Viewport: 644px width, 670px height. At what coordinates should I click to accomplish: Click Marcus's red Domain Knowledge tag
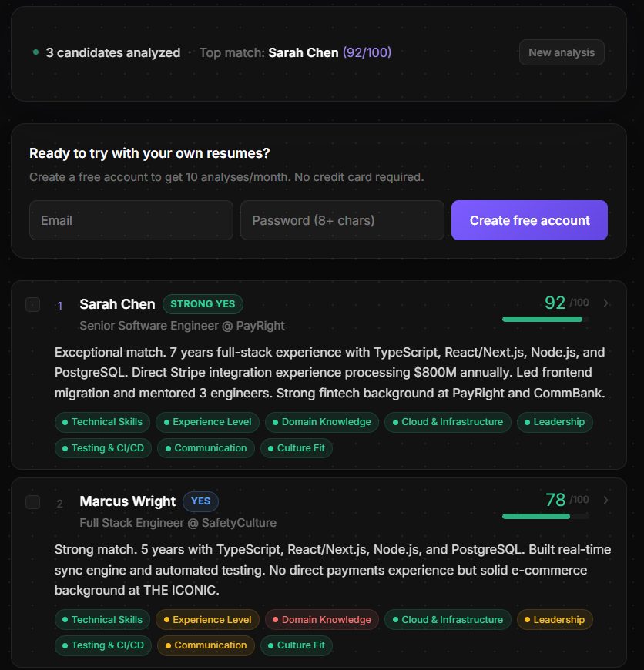(321, 620)
